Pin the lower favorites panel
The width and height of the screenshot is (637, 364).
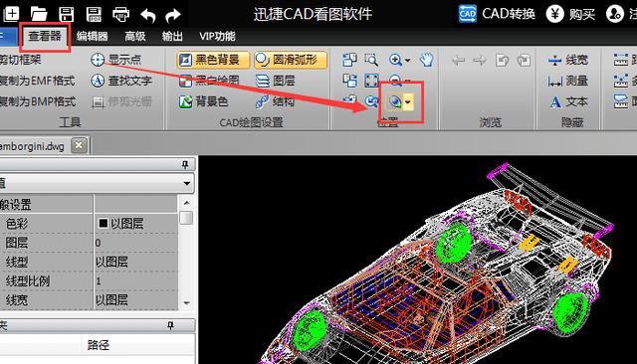pos(170,325)
